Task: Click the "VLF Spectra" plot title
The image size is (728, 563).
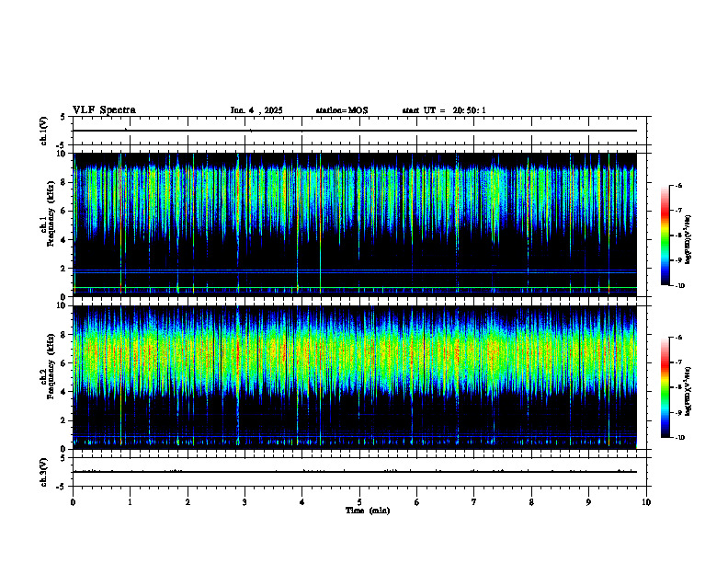Action: (x=104, y=110)
